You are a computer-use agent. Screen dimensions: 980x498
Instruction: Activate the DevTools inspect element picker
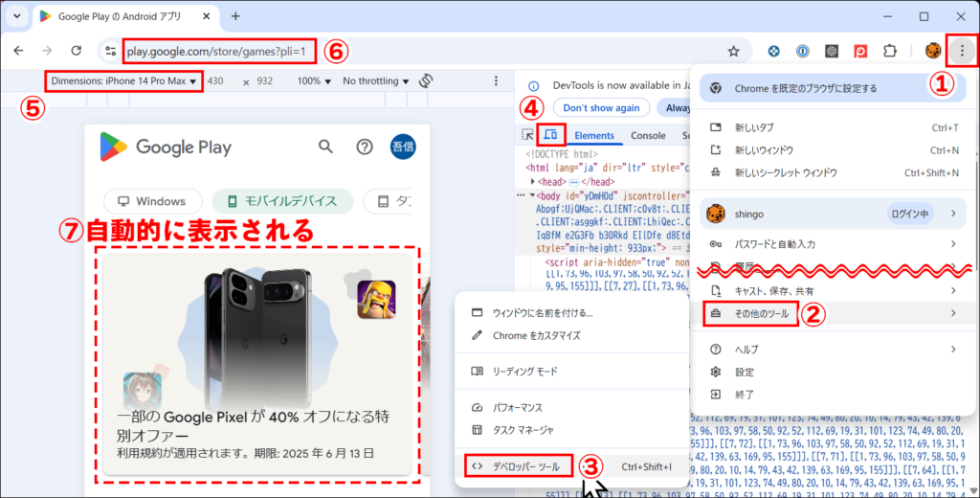[x=527, y=134]
